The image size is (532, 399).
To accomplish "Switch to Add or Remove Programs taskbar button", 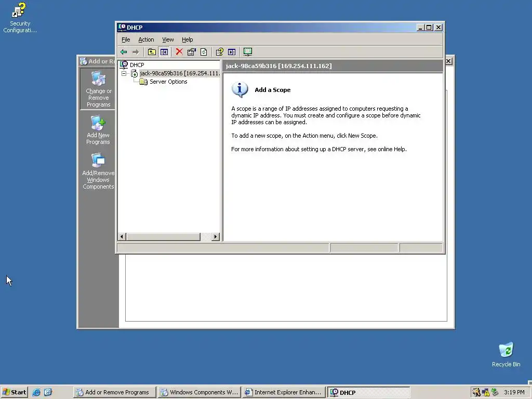I will pyautogui.click(x=115, y=392).
